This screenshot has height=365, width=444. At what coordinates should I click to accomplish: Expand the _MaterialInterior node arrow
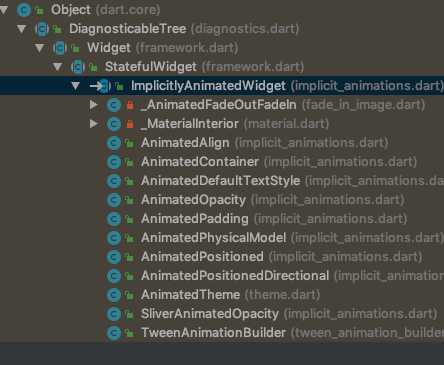(94, 124)
